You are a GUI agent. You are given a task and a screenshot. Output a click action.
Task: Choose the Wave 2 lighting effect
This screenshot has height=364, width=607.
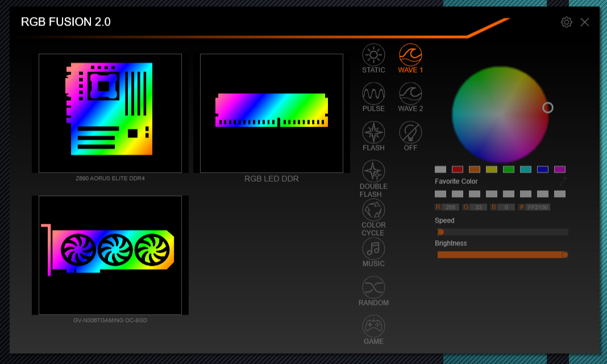[x=410, y=97]
